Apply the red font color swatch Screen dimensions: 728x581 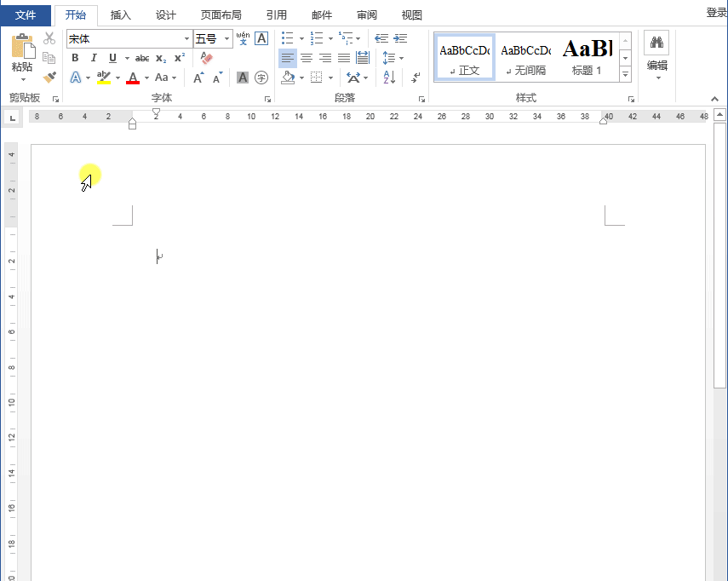click(x=132, y=78)
